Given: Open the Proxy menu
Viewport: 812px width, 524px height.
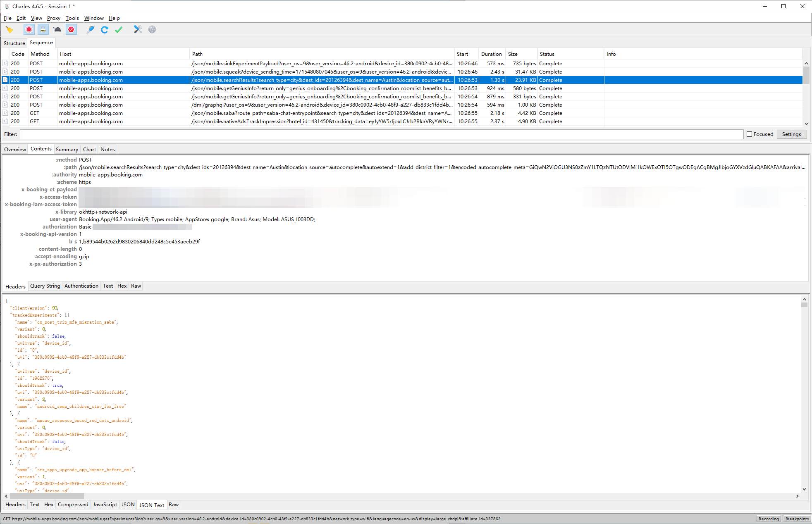Looking at the screenshot, I should click(x=53, y=18).
